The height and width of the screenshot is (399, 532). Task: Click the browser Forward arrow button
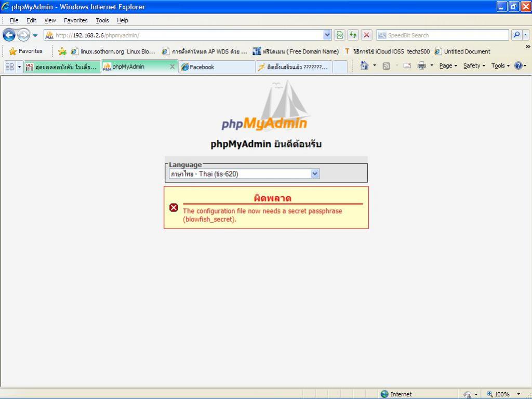[23, 35]
